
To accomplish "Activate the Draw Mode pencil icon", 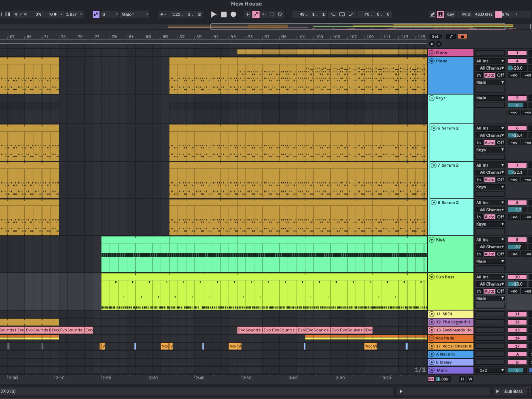I will click(x=432, y=14).
